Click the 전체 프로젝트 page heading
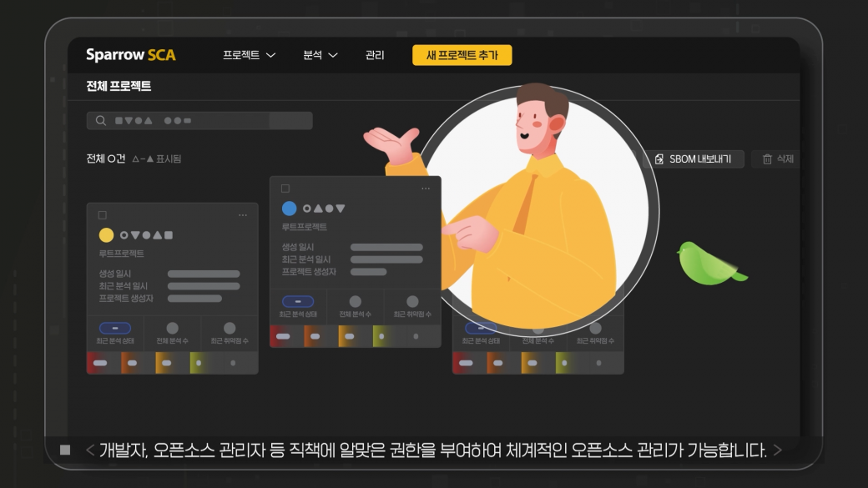868x488 pixels. pyautogui.click(x=119, y=86)
